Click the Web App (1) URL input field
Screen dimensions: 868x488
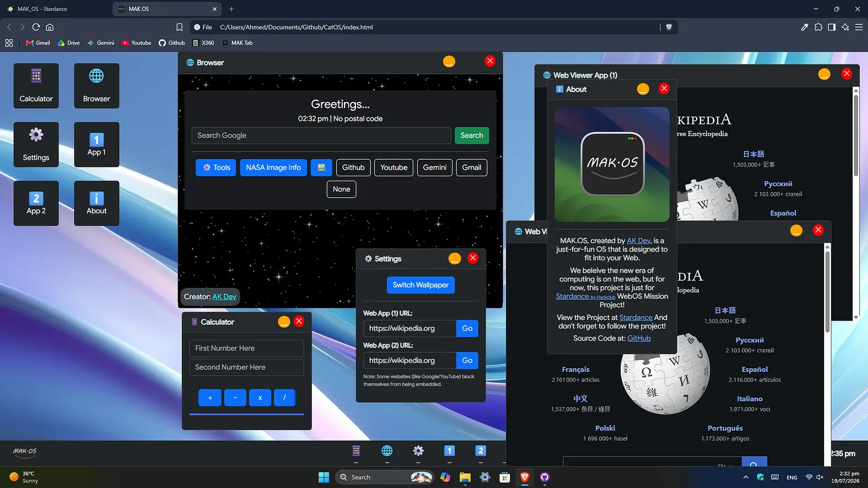(x=410, y=329)
